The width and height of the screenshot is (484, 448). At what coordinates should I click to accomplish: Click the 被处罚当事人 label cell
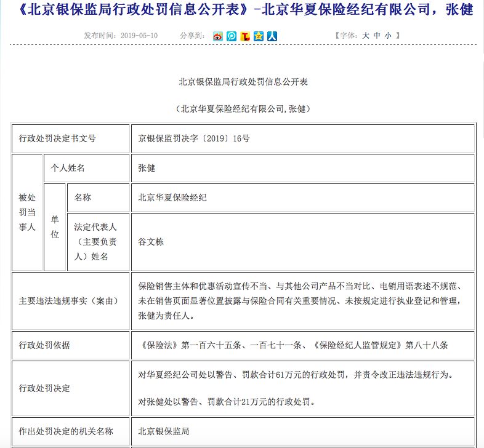pos(27,212)
